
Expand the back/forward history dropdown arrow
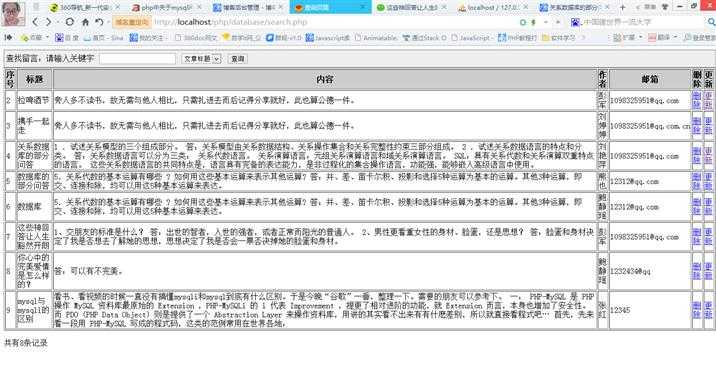58,22
